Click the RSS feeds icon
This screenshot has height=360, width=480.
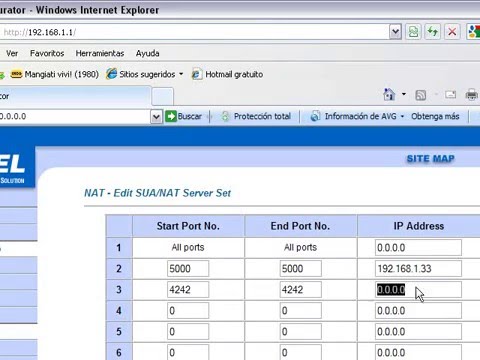[x=421, y=95]
